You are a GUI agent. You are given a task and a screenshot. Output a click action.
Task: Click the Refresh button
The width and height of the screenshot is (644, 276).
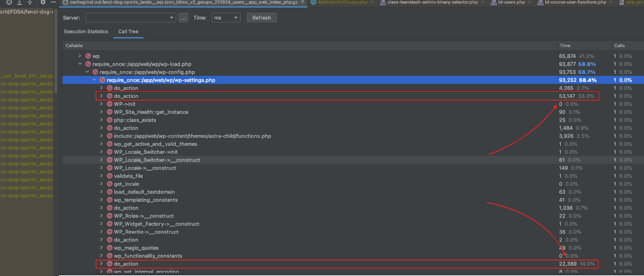261,18
